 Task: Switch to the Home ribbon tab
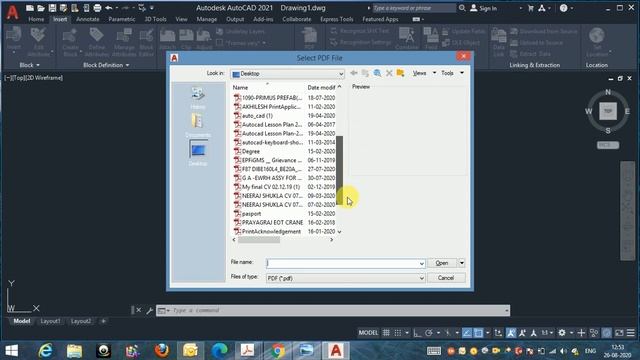coord(36,19)
